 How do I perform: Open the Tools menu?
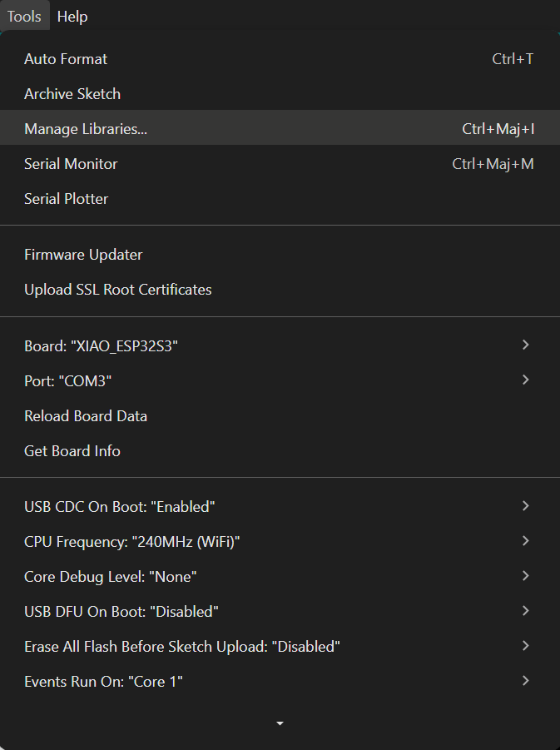click(24, 17)
